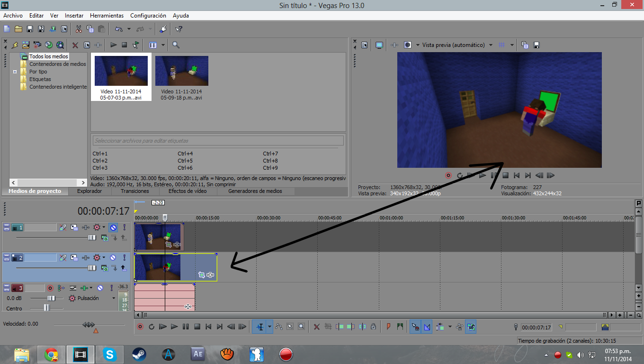Toggle Enable Snapping in the timeline toolbar
This screenshot has width=644, height=364.
pos(415,327)
